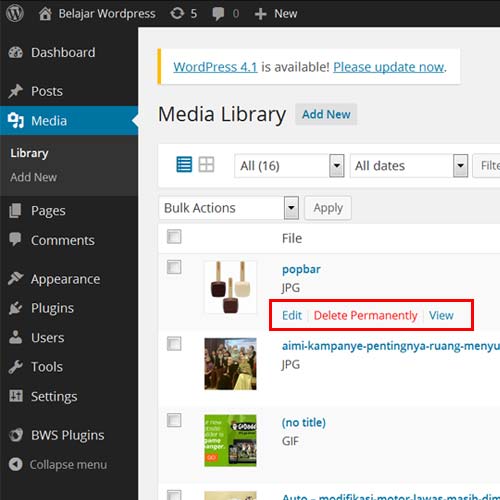Click the File column header
This screenshot has width=500, height=500.
(x=292, y=238)
